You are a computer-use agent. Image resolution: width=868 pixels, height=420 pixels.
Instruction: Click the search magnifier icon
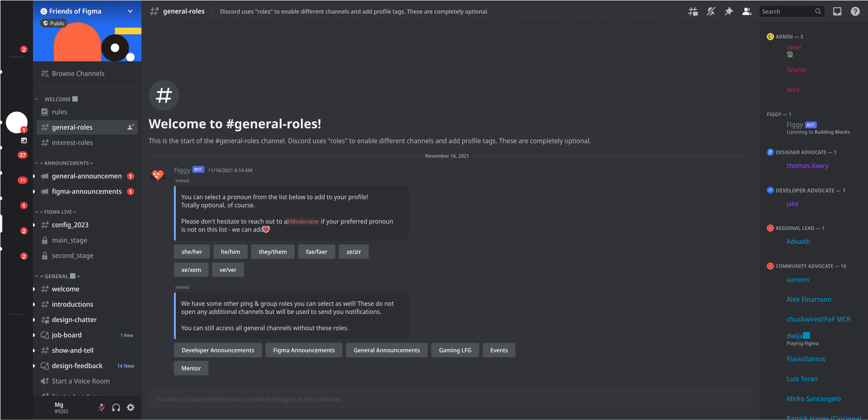tap(818, 11)
